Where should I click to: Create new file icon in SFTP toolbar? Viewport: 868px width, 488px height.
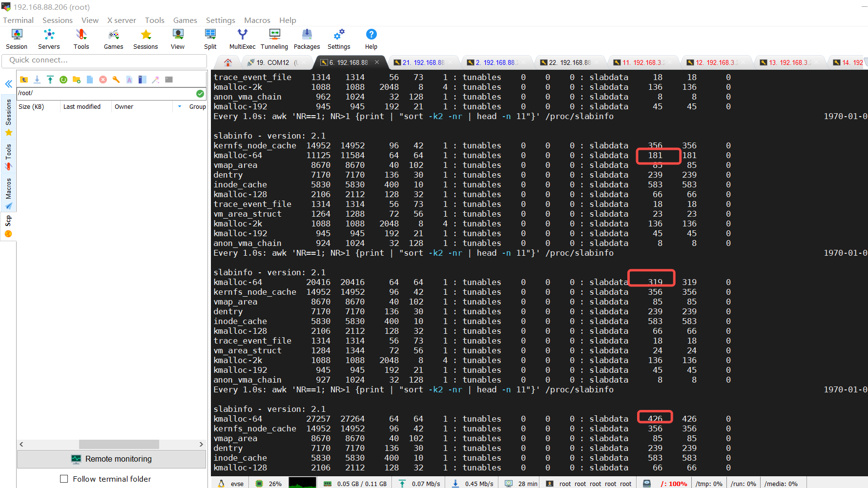90,80
